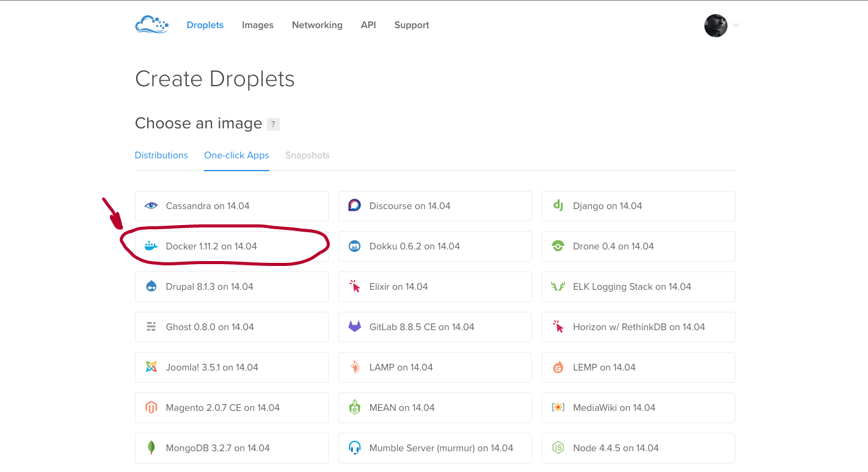Open the Support navigation item
868x472 pixels.
pyautogui.click(x=412, y=25)
